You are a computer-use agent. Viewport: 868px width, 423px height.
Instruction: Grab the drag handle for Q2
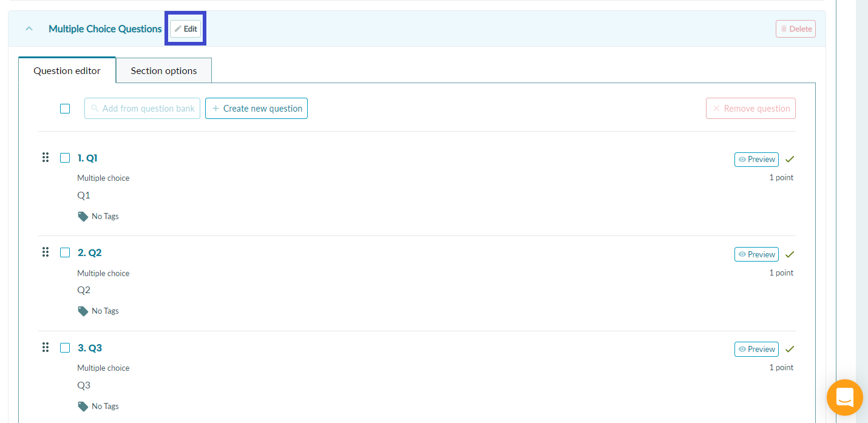[x=45, y=252]
